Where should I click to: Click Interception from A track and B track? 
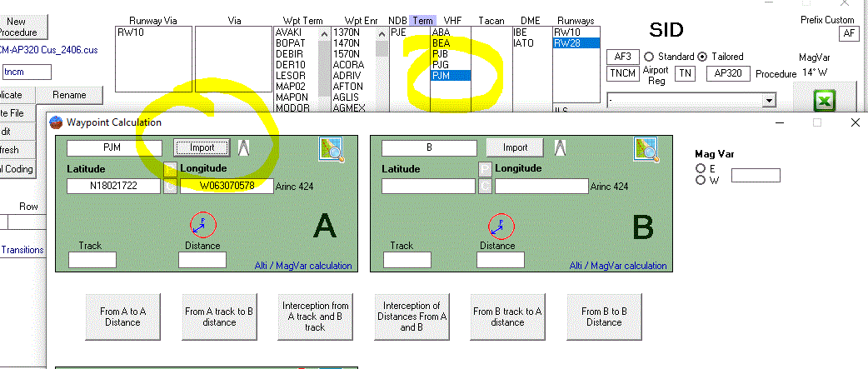tap(315, 317)
